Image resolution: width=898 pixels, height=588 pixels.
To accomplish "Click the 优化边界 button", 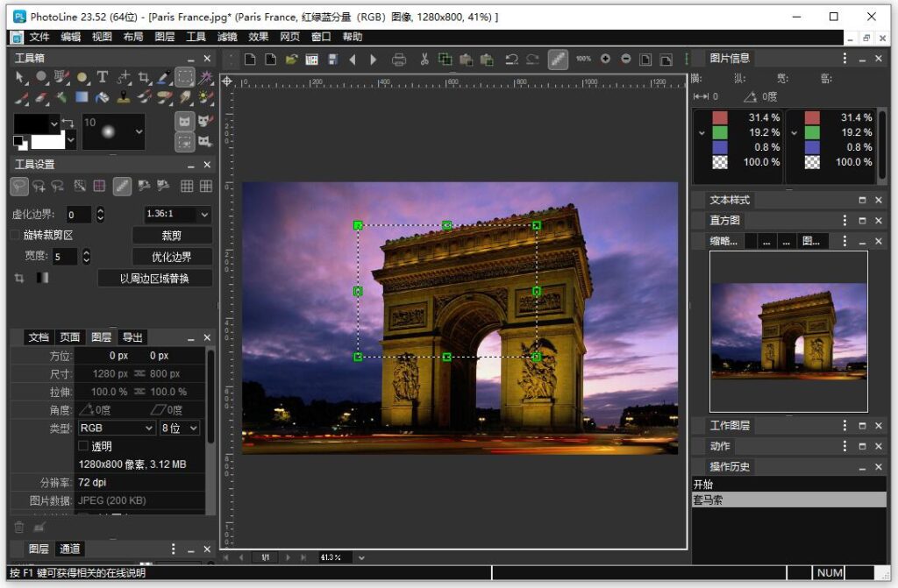I will [172, 258].
